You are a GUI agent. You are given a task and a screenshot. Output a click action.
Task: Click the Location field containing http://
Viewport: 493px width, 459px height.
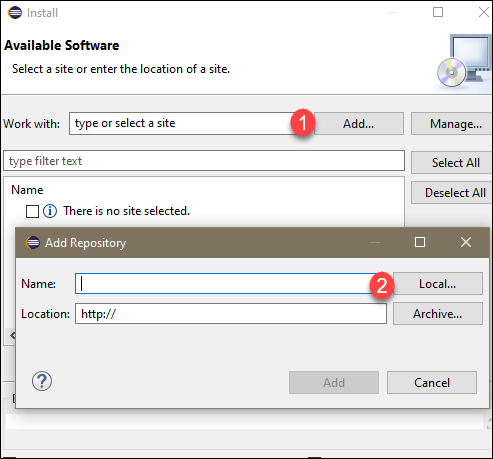coord(231,314)
